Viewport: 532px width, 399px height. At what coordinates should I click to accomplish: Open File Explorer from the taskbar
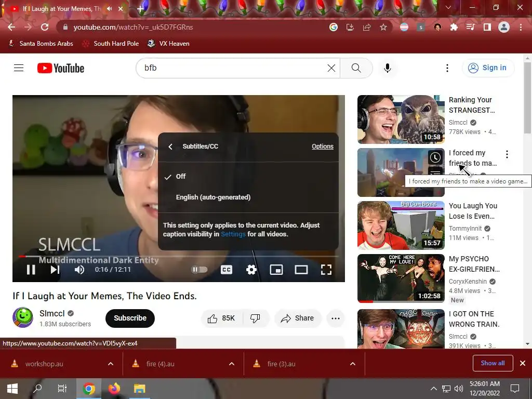click(x=139, y=389)
